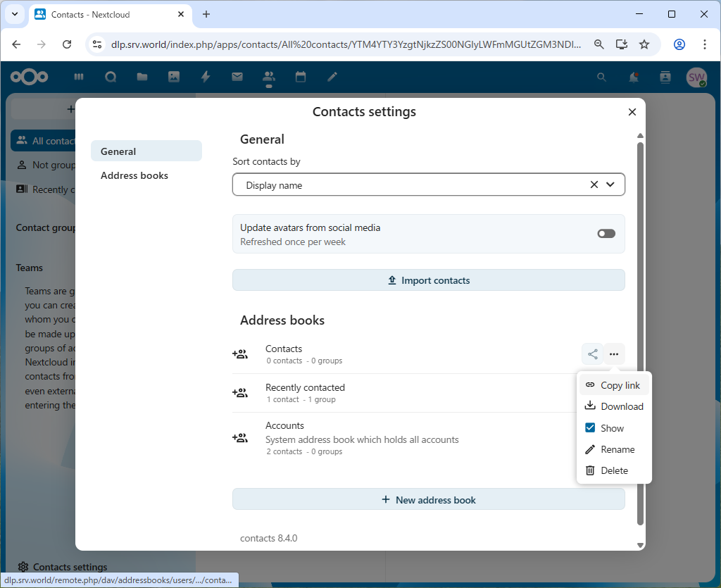Toggle Update avatars from social media switch
The width and height of the screenshot is (721, 588).
click(606, 234)
